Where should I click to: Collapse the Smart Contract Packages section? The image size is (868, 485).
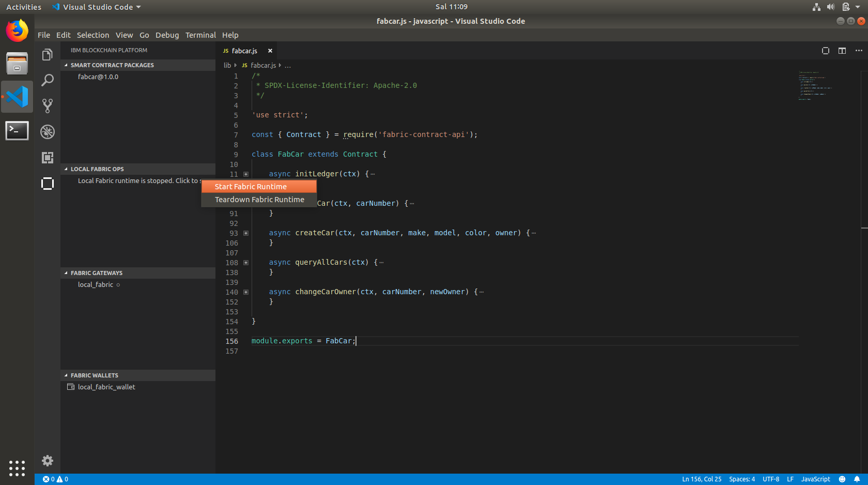(137, 65)
